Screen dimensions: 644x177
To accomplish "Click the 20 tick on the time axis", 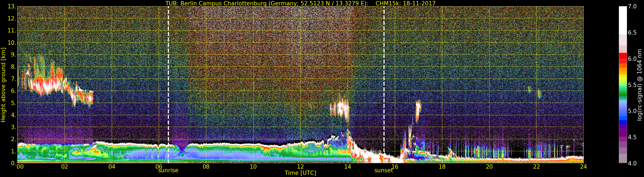I will point(489,166).
